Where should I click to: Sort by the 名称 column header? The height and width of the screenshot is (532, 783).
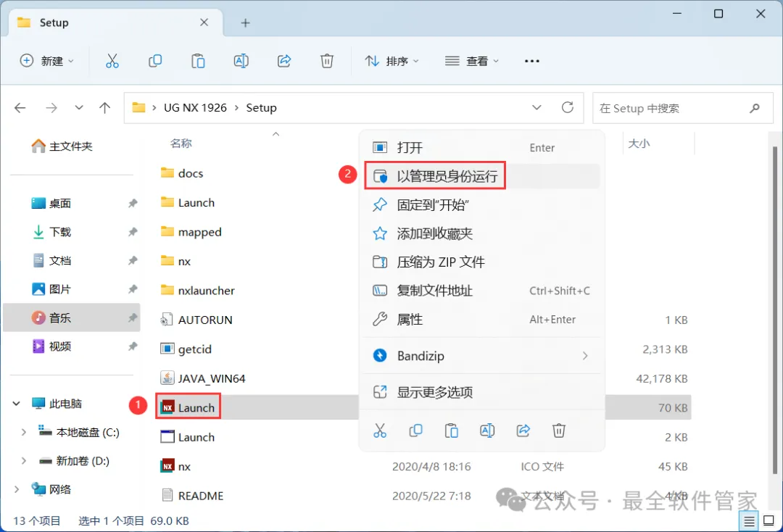[181, 144]
